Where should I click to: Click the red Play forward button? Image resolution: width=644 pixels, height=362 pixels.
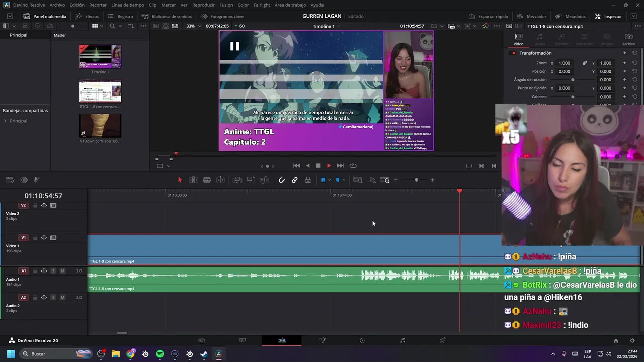click(329, 166)
